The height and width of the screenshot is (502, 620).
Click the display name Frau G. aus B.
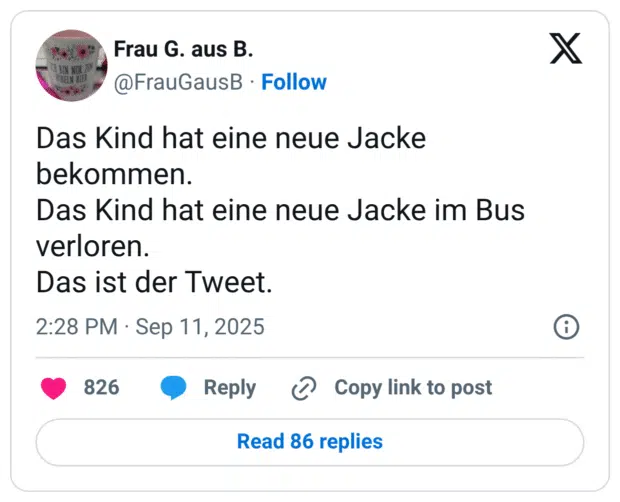tap(181, 50)
